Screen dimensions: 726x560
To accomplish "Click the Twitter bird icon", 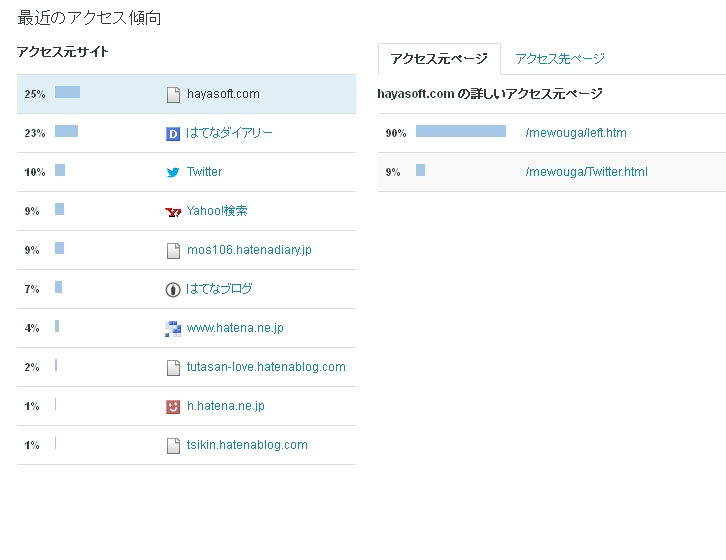I will pos(173,172).
